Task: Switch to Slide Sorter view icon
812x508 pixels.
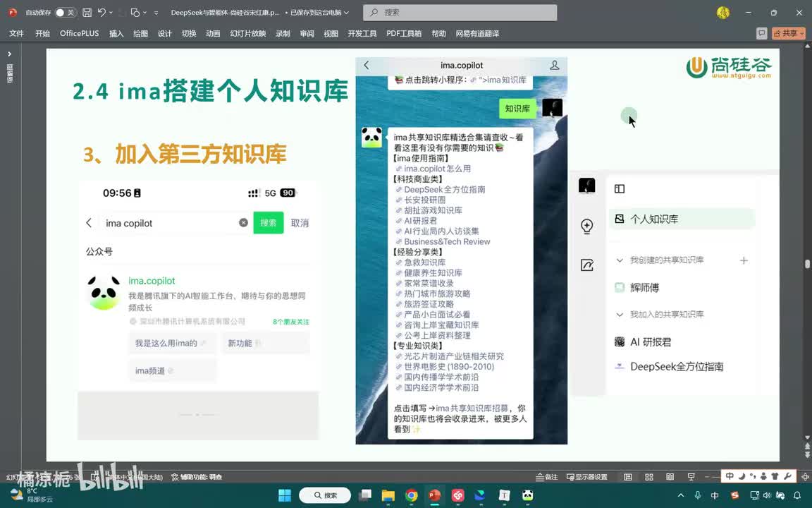Action: (649, 477)
